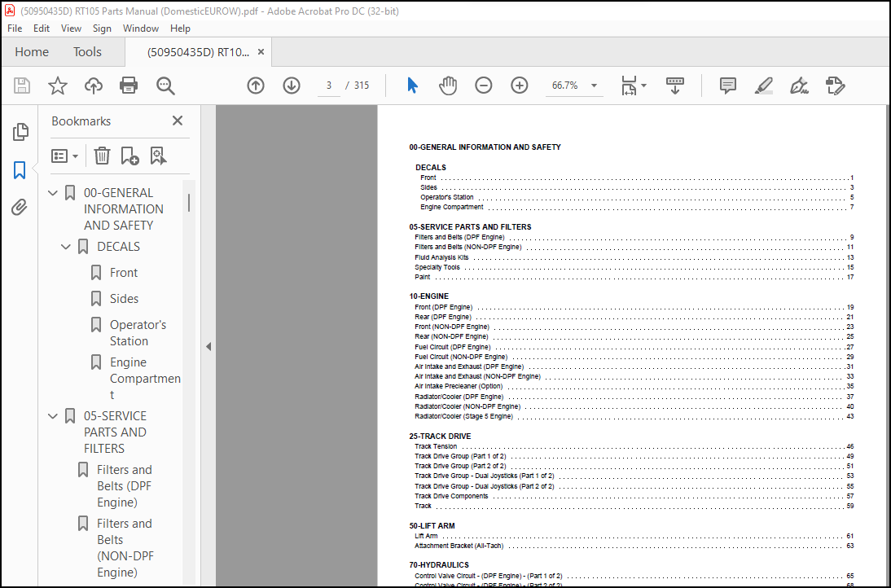Go to next page arrow icon
Screen dimensions: 891x588
[292, 86]
